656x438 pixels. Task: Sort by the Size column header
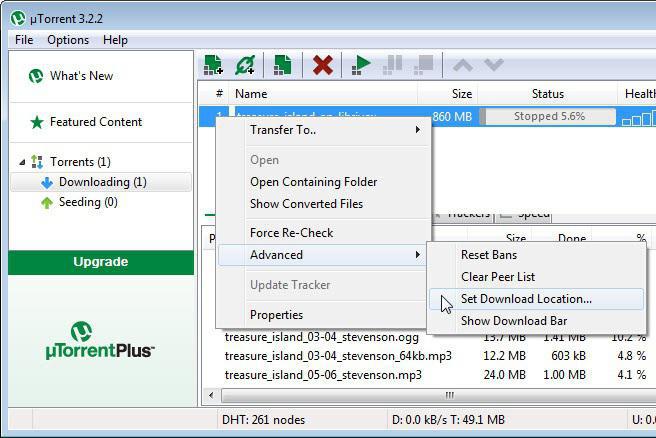click(x=447, y=94)
